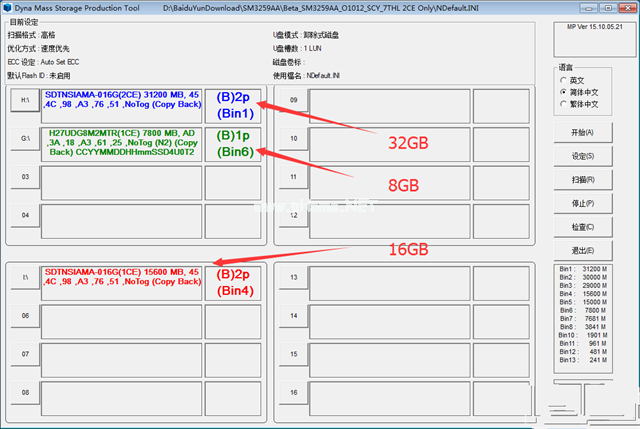Viewport: 640px width, 429px height.
Task: Click the Bin6 7800 M list entry
Action: pyautogui.click(x=580, y=310)
